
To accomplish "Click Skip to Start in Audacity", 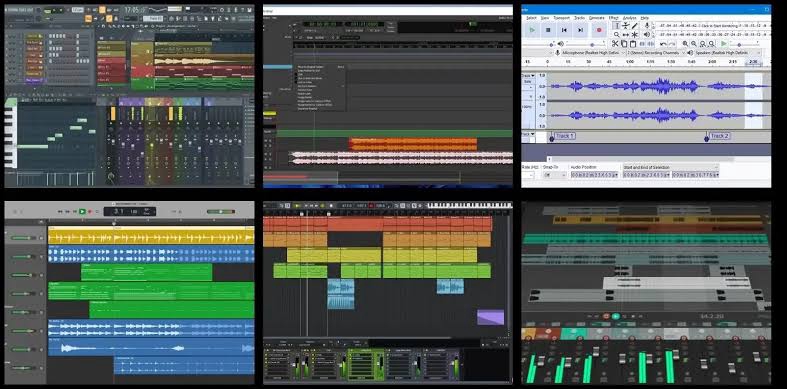I will pos(564,30).
